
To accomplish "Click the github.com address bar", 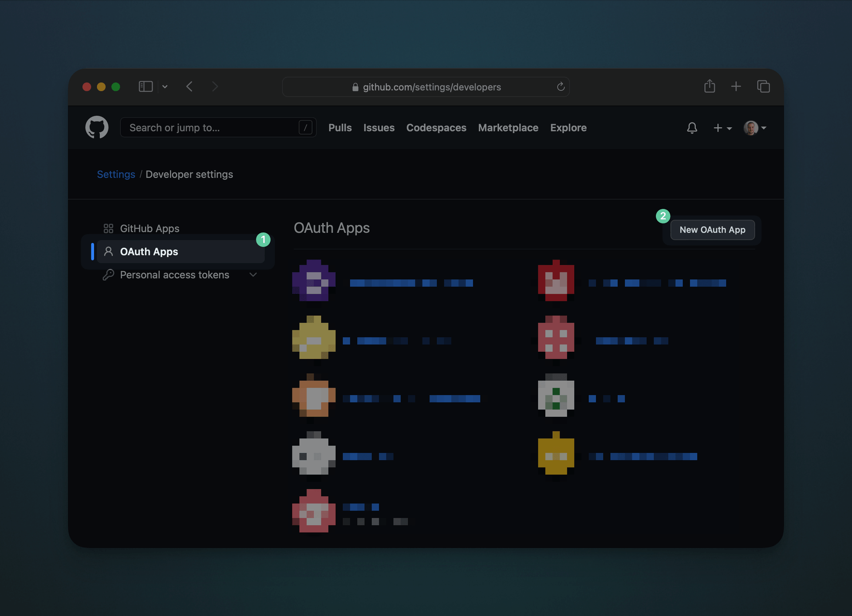I will [426, 87].
